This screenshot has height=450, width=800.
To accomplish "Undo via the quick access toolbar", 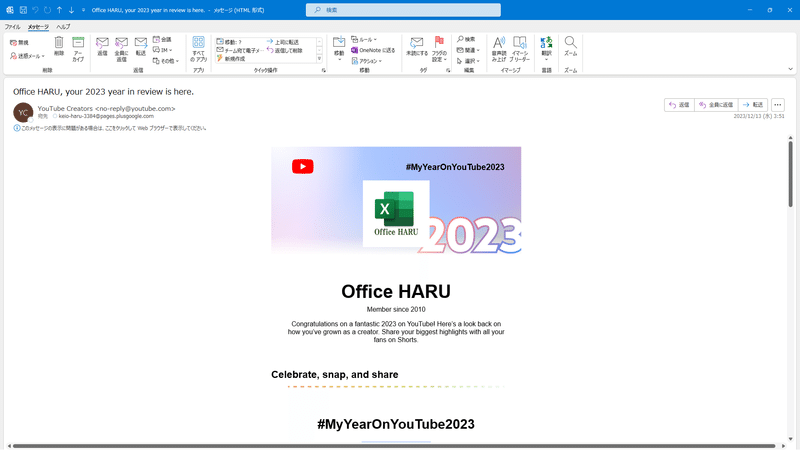I will 35,10.
